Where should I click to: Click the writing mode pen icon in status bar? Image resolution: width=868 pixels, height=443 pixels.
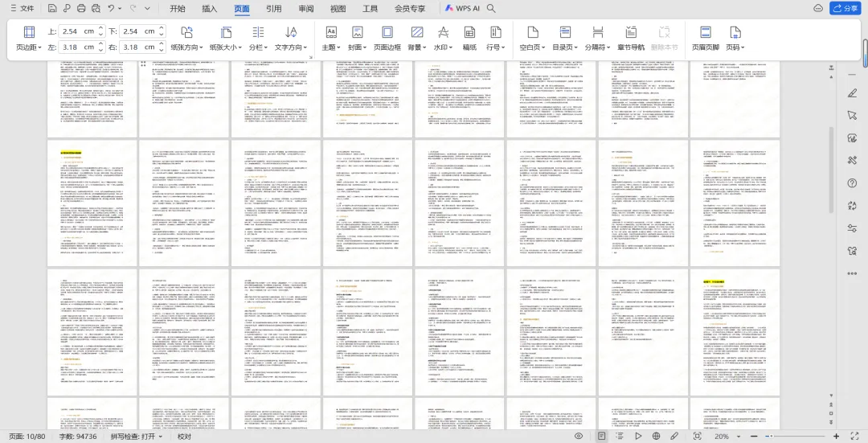674,437
